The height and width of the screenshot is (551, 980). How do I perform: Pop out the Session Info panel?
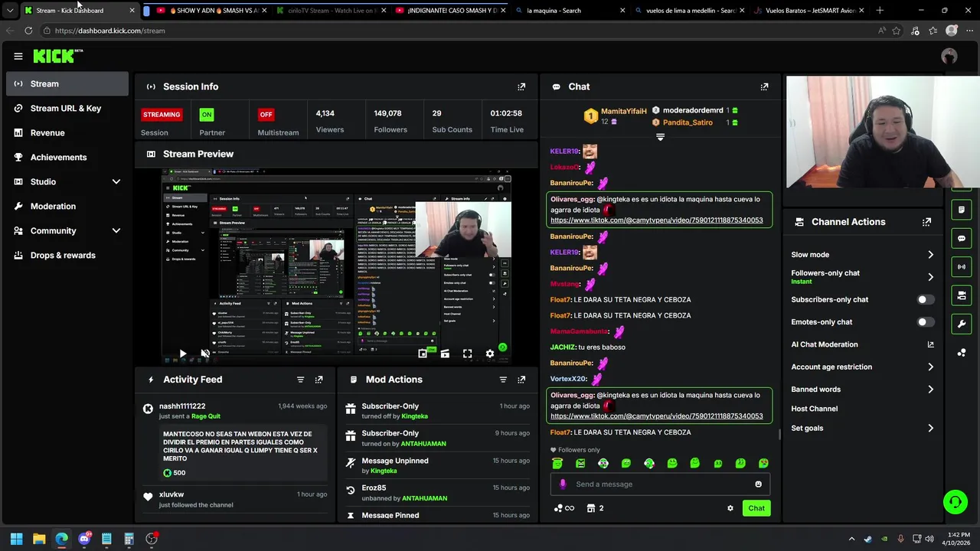[x=521, y=86]
